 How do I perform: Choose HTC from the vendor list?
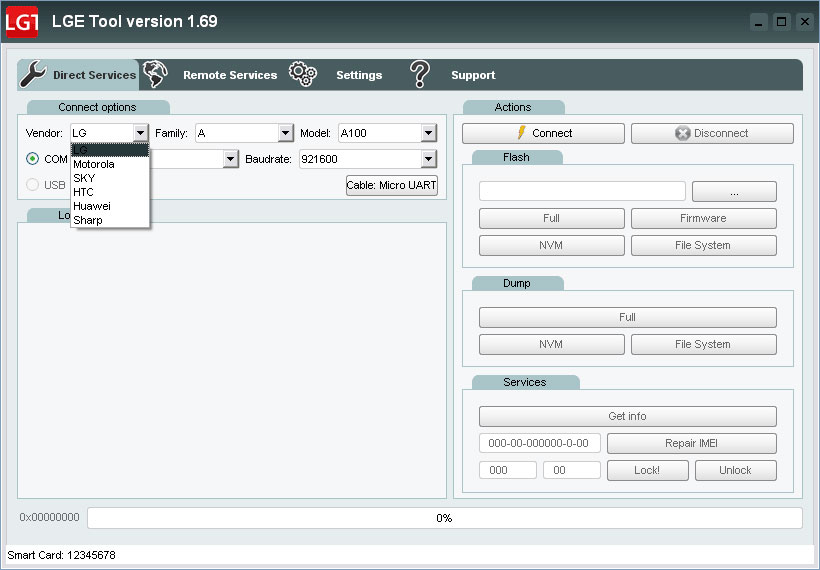click(x=110, y=192)
